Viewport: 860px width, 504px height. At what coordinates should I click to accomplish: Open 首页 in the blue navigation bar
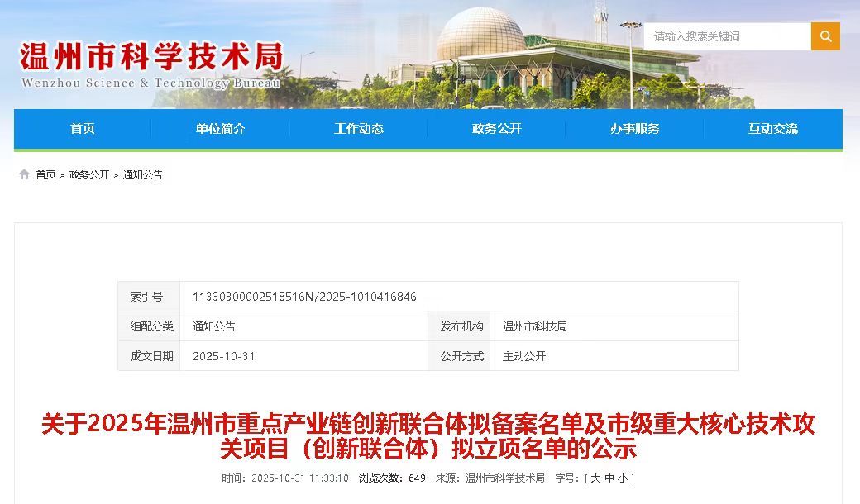point(83,129)
